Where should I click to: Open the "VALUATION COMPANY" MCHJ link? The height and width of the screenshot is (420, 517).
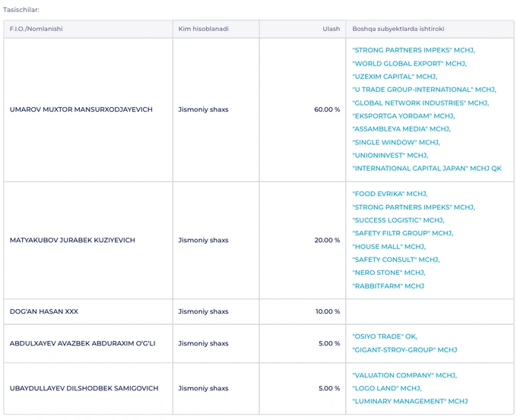point(404,375)
